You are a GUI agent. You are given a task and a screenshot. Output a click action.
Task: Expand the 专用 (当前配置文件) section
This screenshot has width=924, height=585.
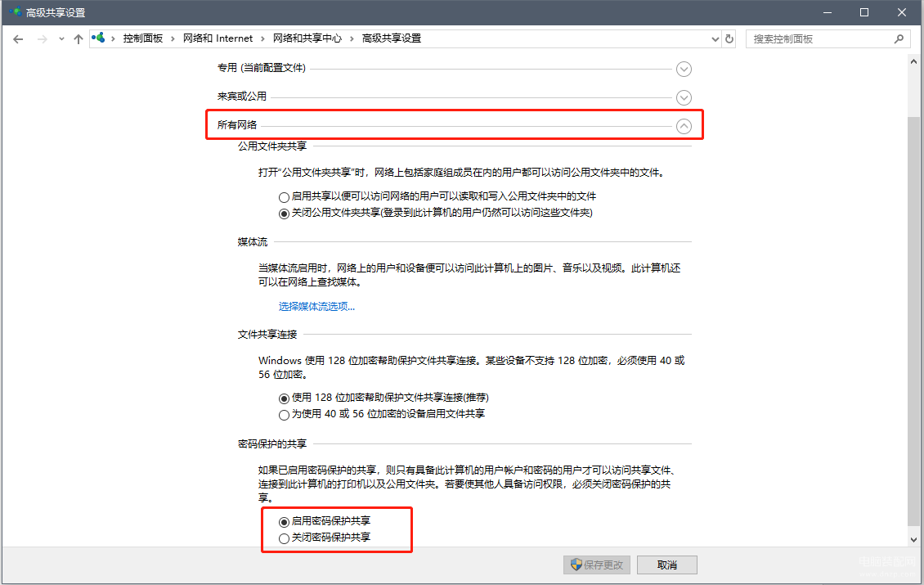pyautogui.click(x=684, y=69)
